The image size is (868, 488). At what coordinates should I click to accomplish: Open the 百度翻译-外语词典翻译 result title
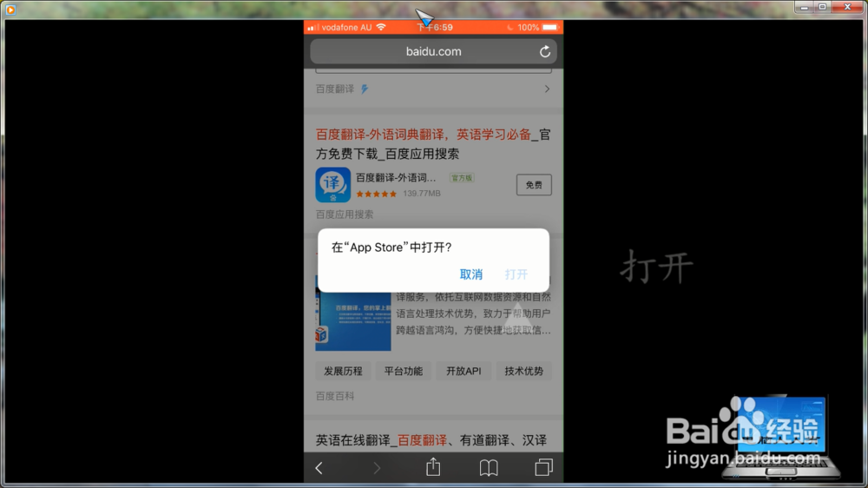pyautogui.click(x=433, y=144)
